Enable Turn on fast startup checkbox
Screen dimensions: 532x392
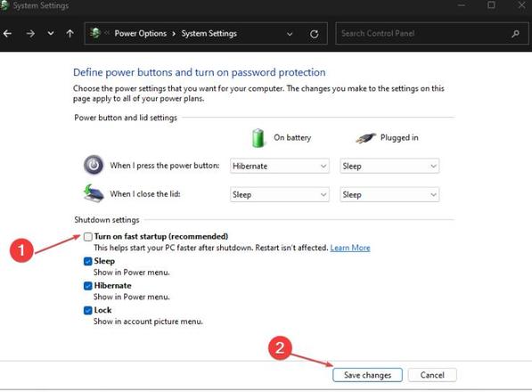click(x=88, y=237)
